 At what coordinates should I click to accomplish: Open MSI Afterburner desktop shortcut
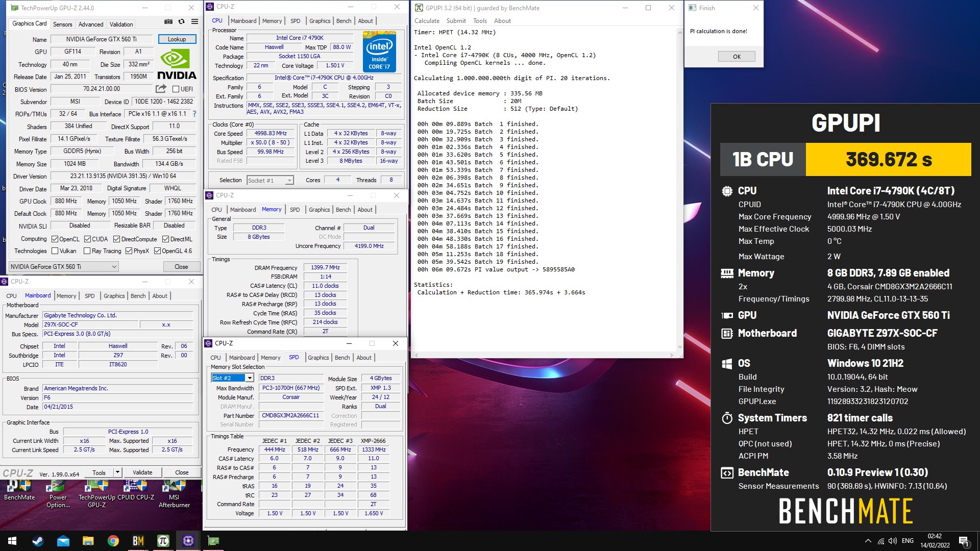pos(174,494)
